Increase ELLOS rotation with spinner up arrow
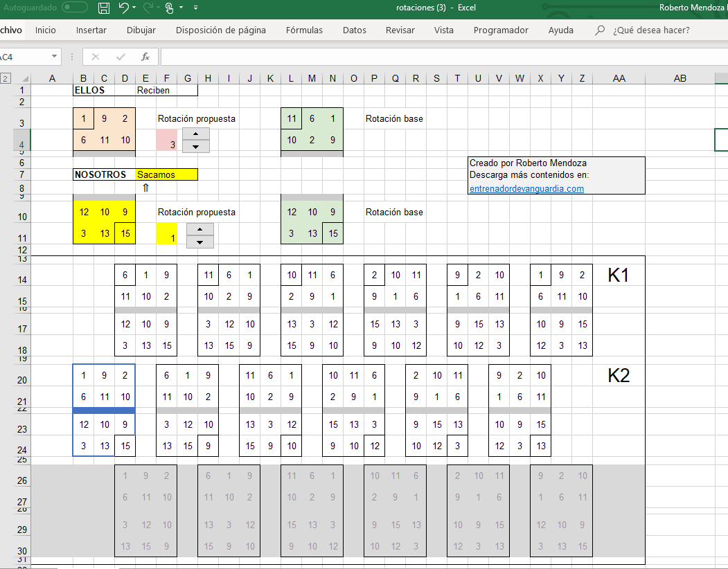The width and height of the screenshot is (728, 569). tap(195, 134)
